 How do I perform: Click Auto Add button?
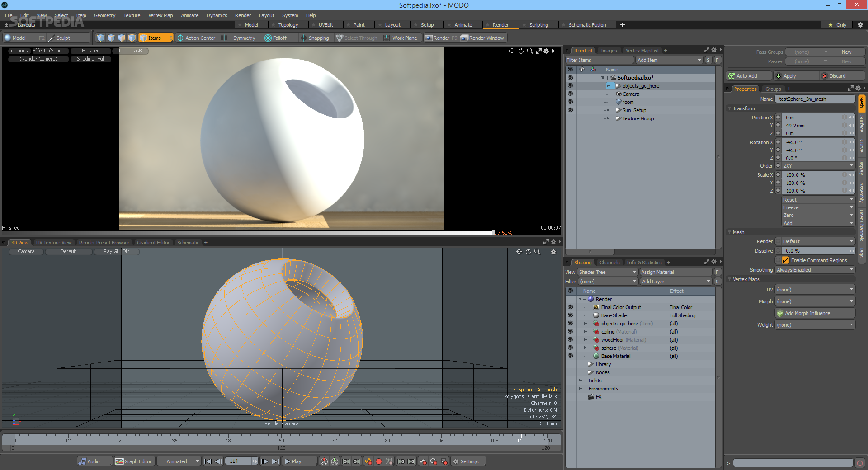pyautogui.click(x=749, y=76)
